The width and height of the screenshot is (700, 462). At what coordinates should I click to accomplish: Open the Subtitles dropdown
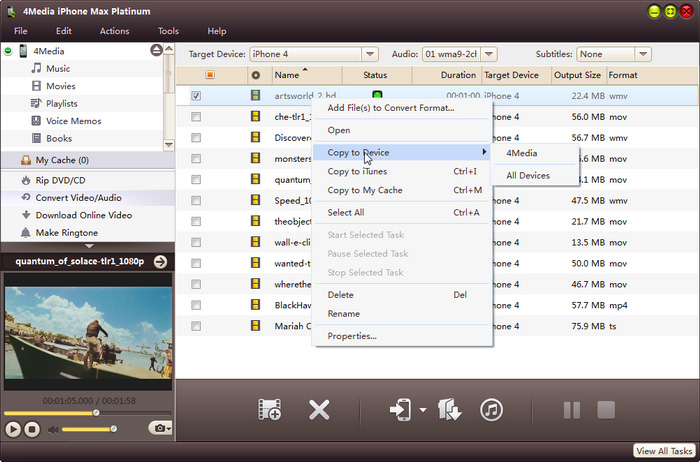tap(643, 54)
